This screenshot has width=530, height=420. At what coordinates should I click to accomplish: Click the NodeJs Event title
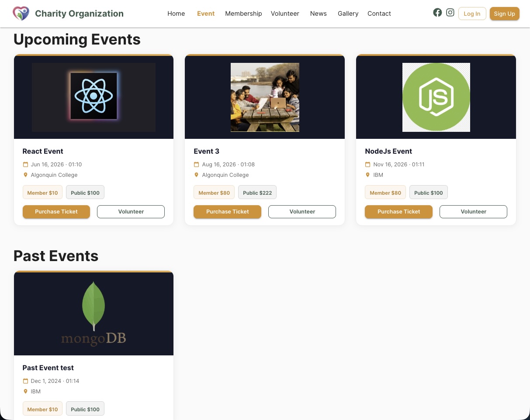pyautogui.click(x=388, y=151)
